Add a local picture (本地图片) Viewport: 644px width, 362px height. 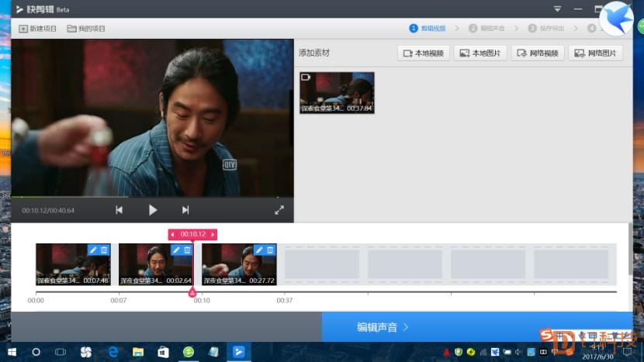[480, 53]
